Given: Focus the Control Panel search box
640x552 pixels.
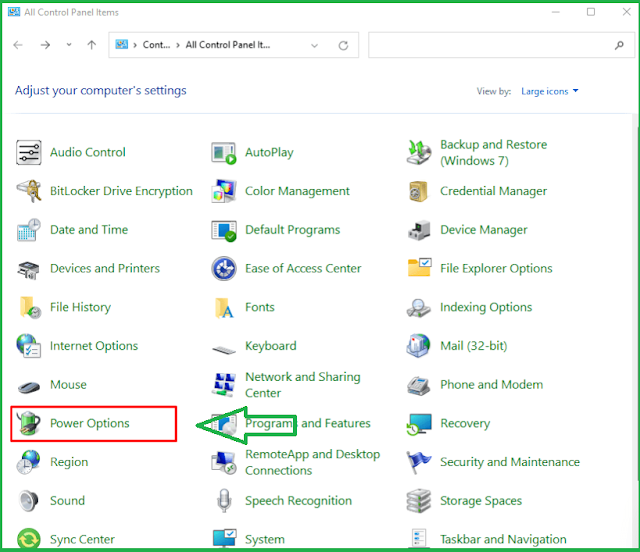Looking at the screenshot, I should point(501,45).
